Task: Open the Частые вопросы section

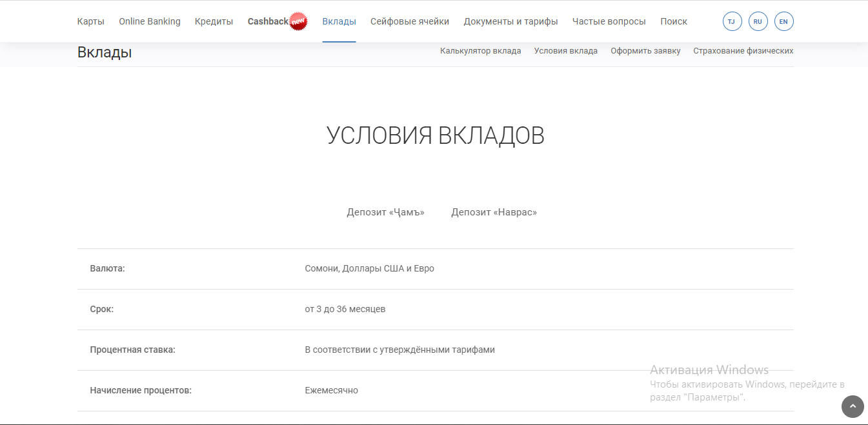Action: (609, 21)
